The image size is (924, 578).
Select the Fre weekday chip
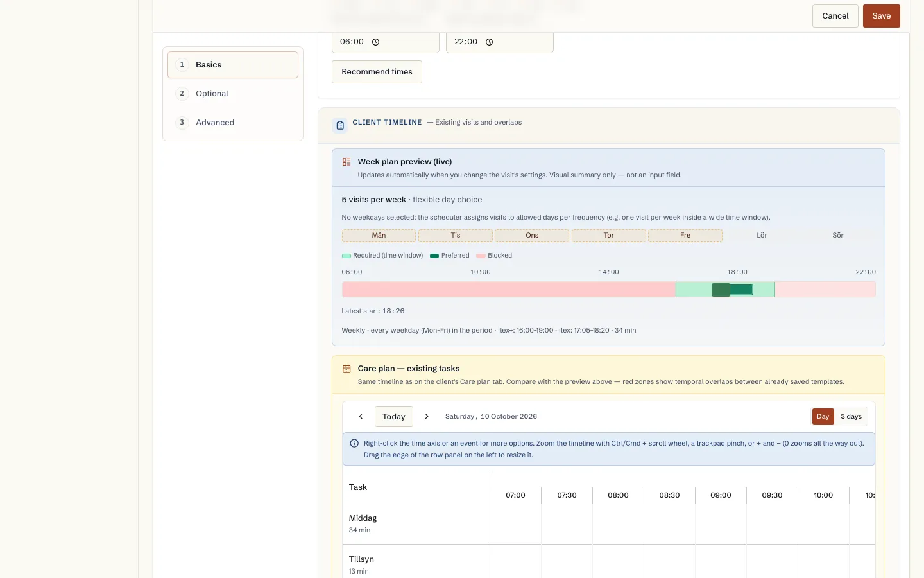685,236
